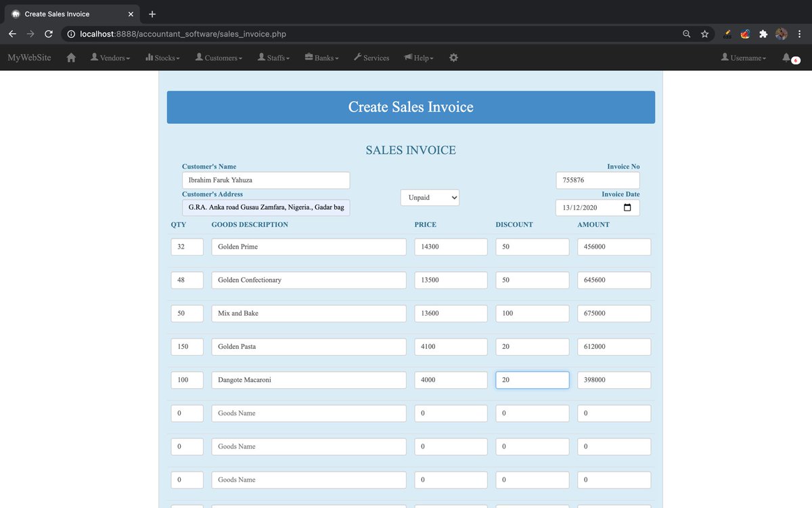The image size is (812, 508).
Task: Open the Services menu item
Action: tap(371, 58)
